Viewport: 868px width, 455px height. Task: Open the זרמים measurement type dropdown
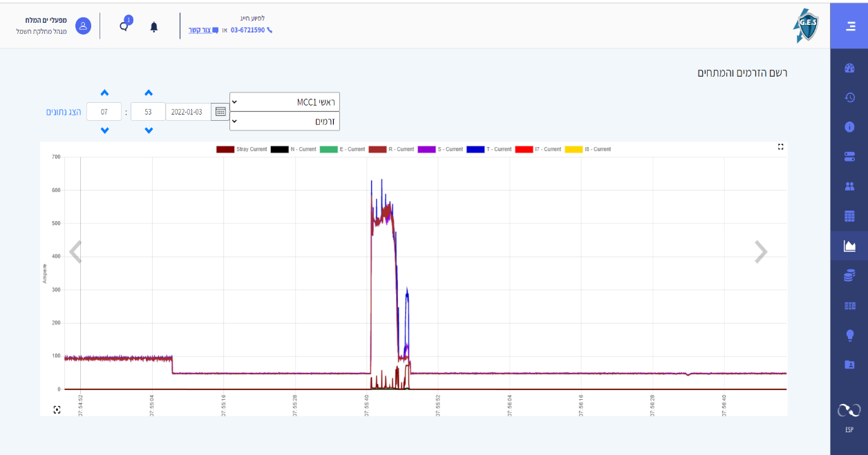pos(285,121)
